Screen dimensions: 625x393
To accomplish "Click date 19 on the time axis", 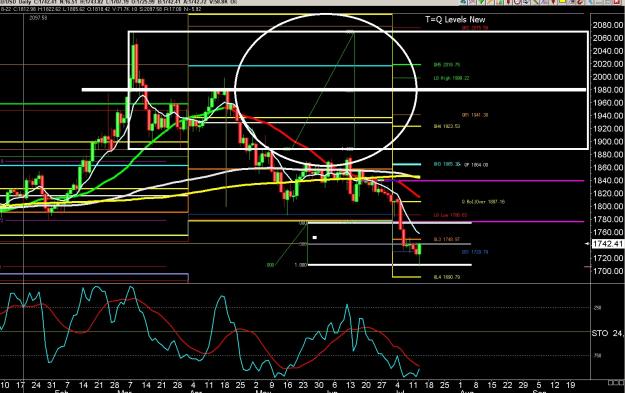I will point(570,385).
